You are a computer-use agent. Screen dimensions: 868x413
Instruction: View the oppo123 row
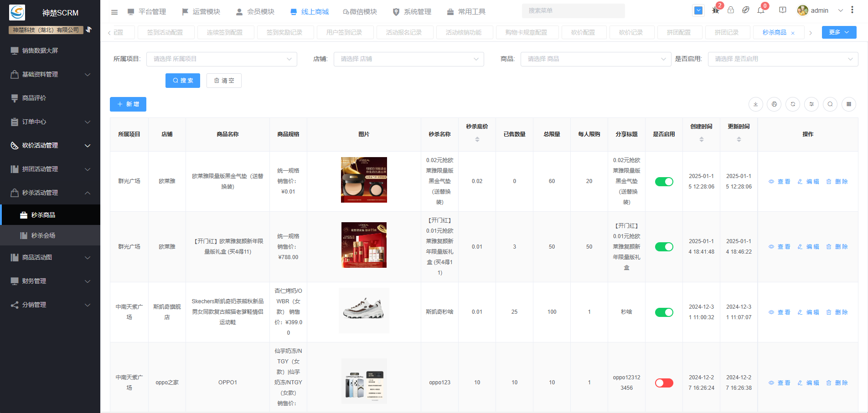(x=780, y=383)
